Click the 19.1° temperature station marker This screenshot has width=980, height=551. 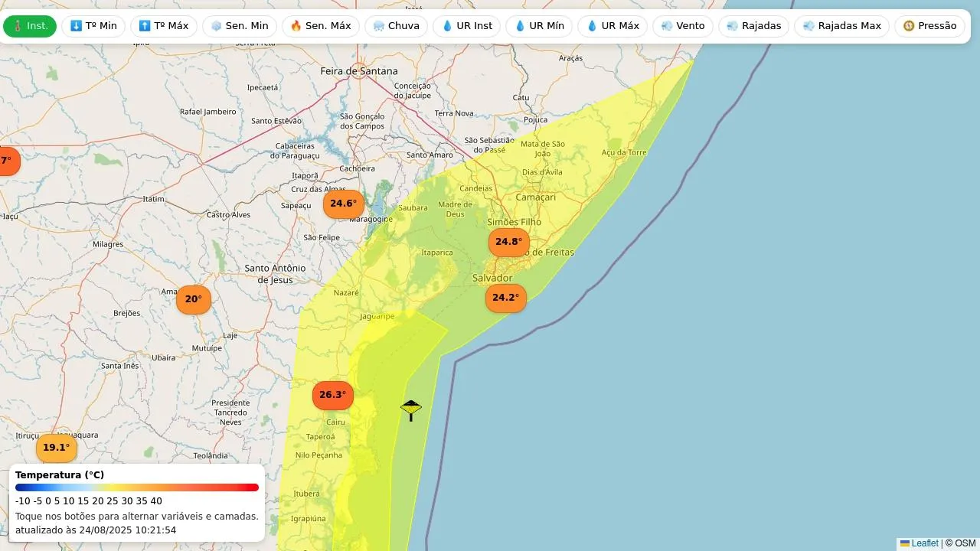point(56,448)
